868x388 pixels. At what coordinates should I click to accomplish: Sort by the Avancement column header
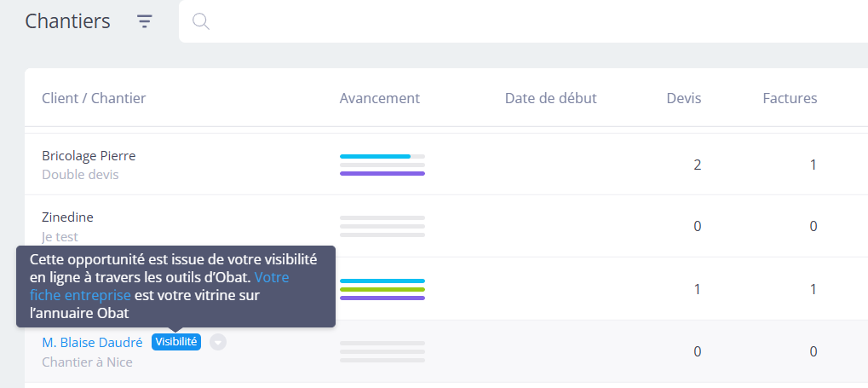coord(379,98)
